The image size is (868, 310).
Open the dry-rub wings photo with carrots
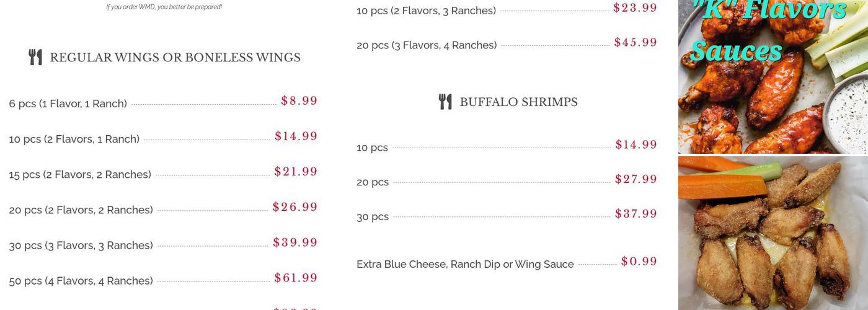[x=773, y=233]
